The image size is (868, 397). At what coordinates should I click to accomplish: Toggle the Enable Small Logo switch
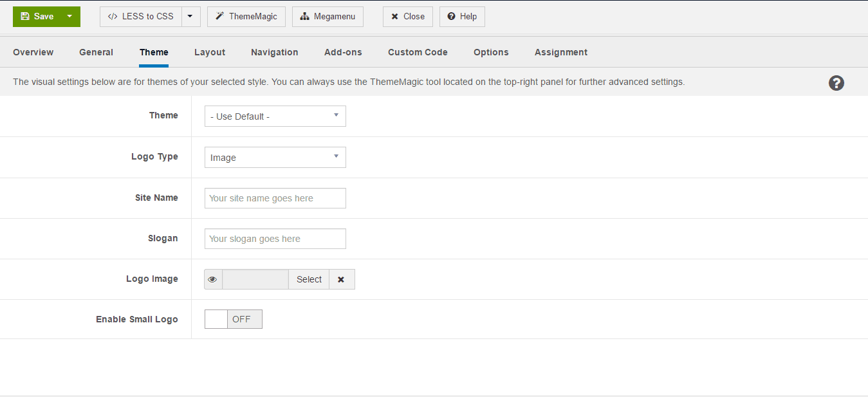(233, 319)
